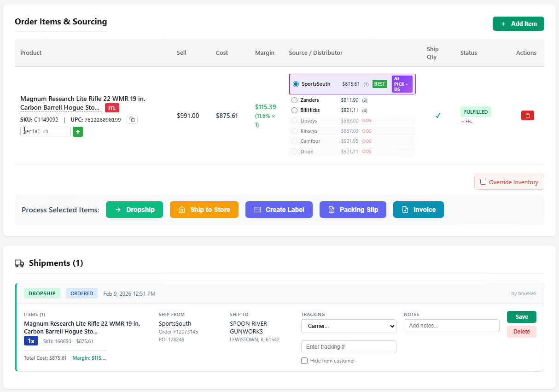559x392 pixels.
Task: Click the ORDERED status label
Action: [x=82, y=293]
